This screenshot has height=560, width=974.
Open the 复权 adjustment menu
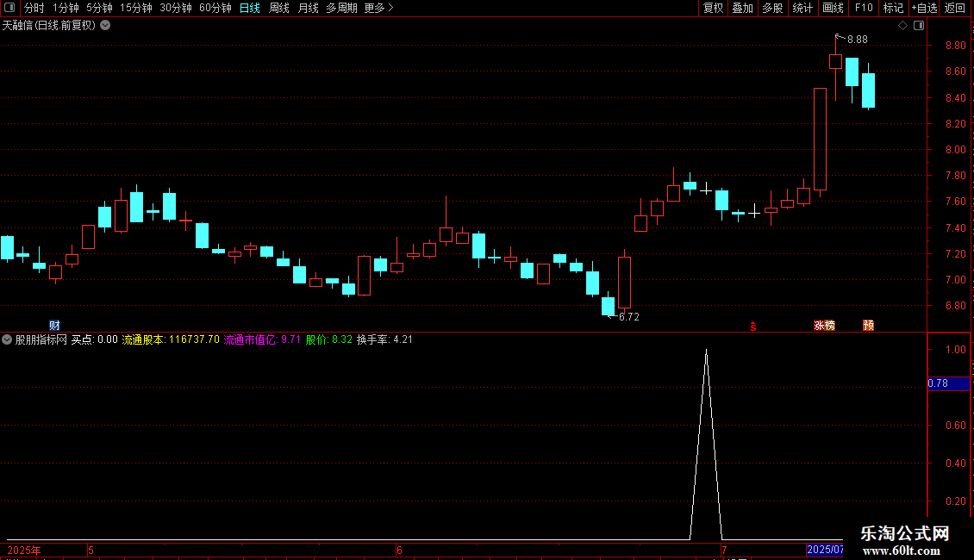point(713,8)
